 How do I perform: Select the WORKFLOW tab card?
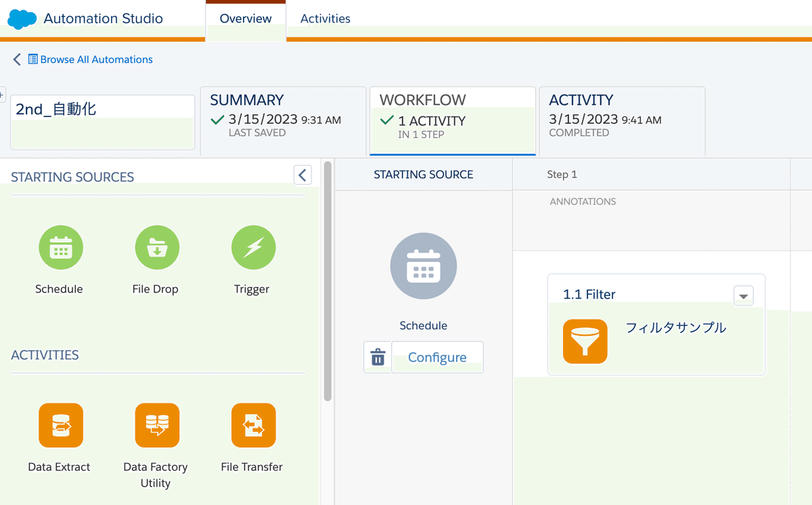coord(453,120)
